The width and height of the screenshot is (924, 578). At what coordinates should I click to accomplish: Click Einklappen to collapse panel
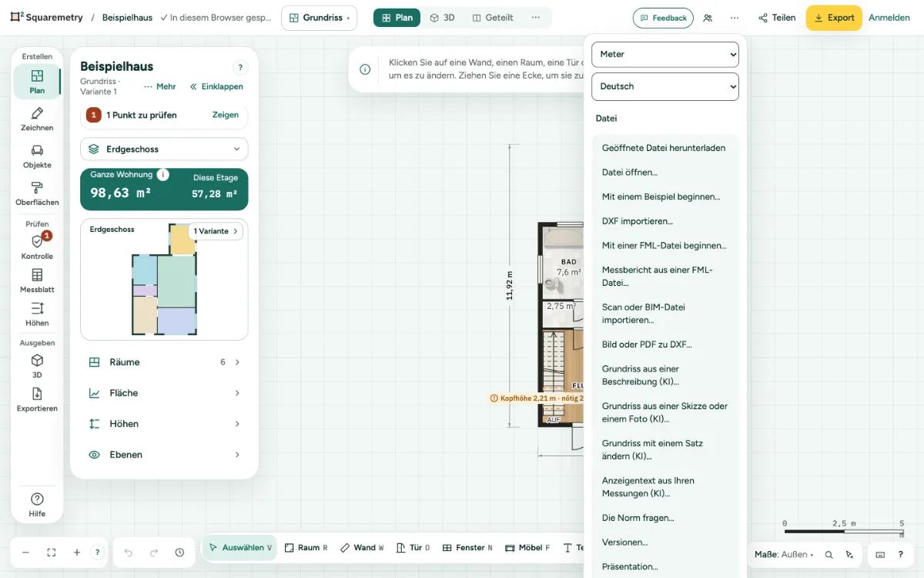point(216,86)
